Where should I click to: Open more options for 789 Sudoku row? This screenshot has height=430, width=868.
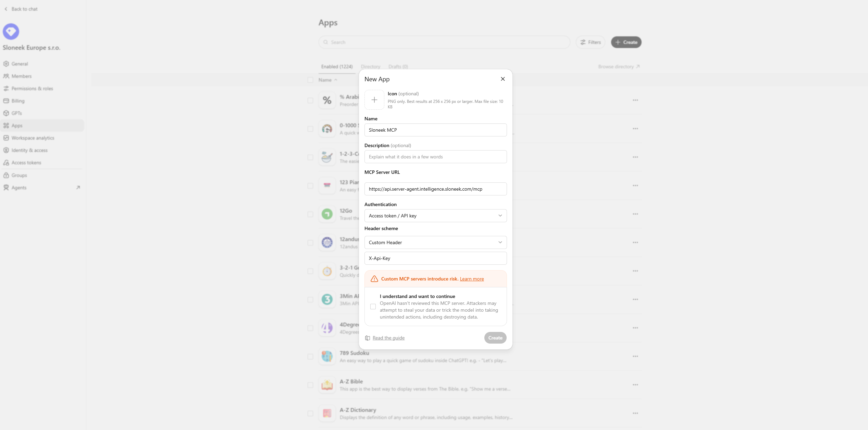click(635, 356)
